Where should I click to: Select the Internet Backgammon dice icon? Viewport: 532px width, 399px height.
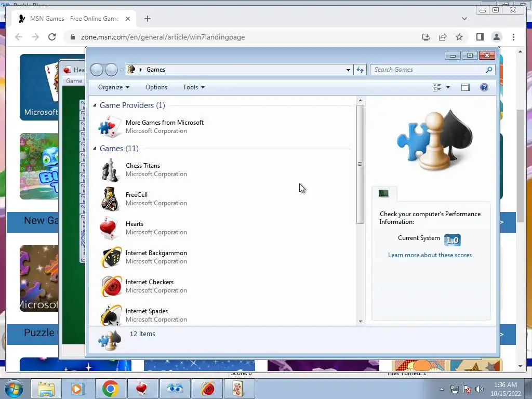tap(111, 257)
